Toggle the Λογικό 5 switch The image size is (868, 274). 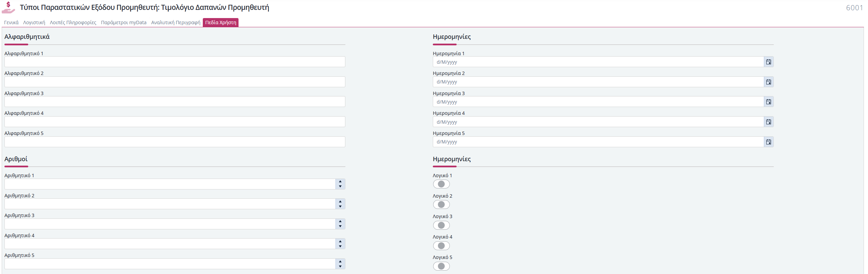coord(441,266)
